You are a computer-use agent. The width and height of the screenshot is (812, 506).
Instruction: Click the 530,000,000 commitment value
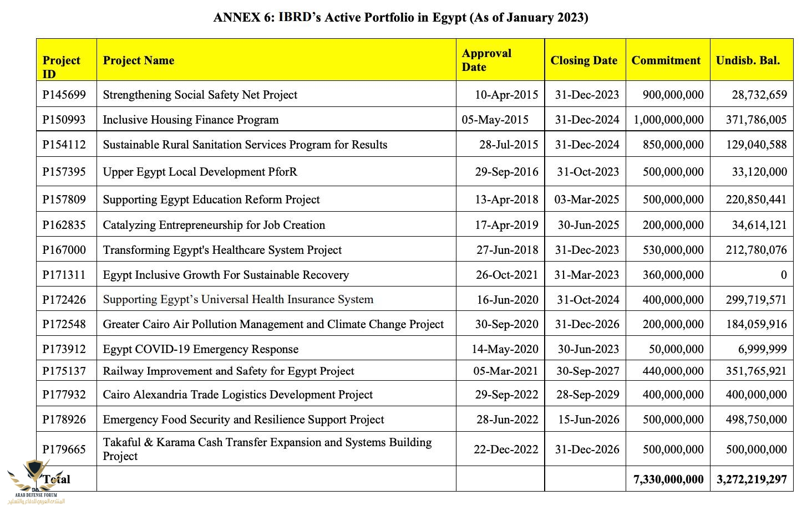[x=673, y=250]
